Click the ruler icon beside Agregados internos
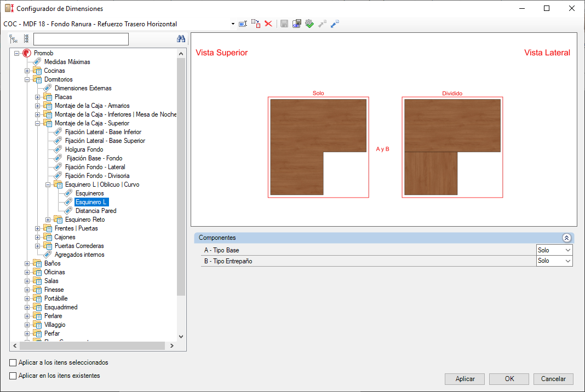585x392 pixels. click(x=48, y=255)
